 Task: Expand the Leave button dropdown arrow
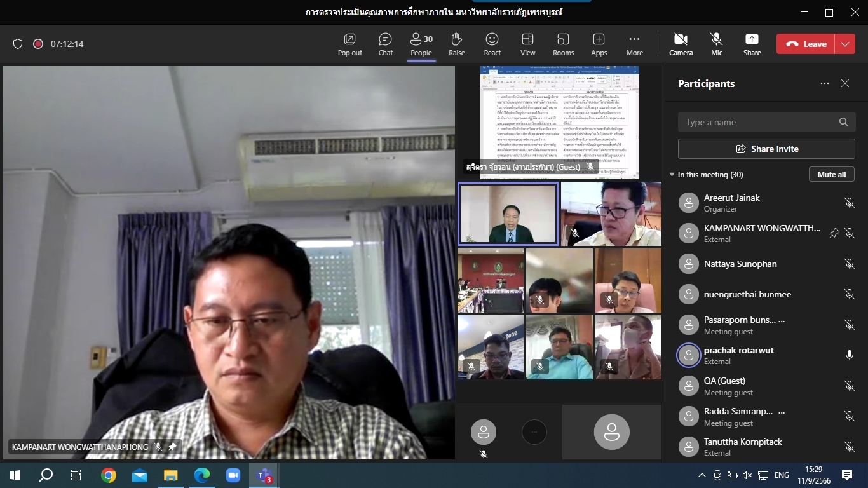845,44
